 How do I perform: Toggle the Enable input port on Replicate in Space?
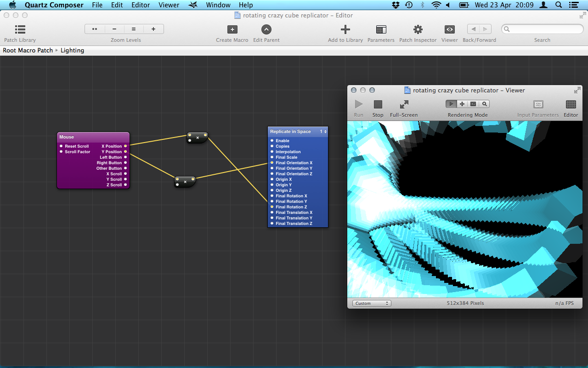(x=272, y=141)
